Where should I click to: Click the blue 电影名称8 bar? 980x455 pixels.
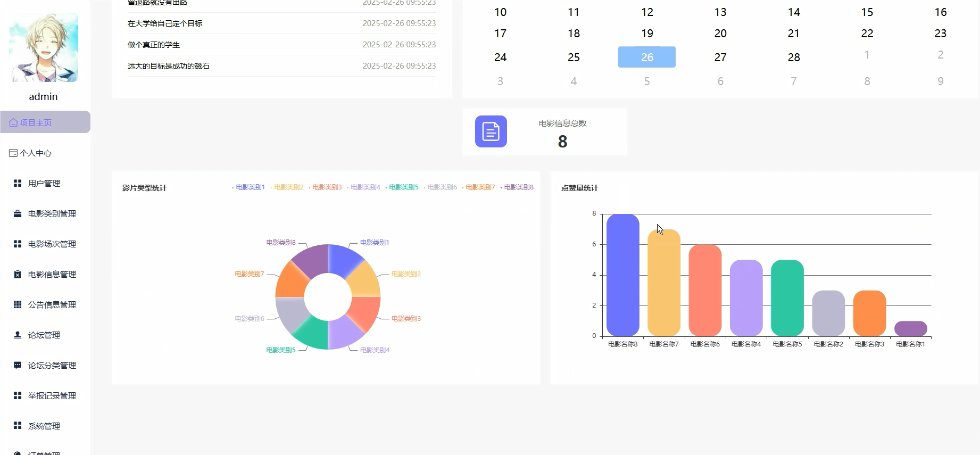[x=622, y=275]
